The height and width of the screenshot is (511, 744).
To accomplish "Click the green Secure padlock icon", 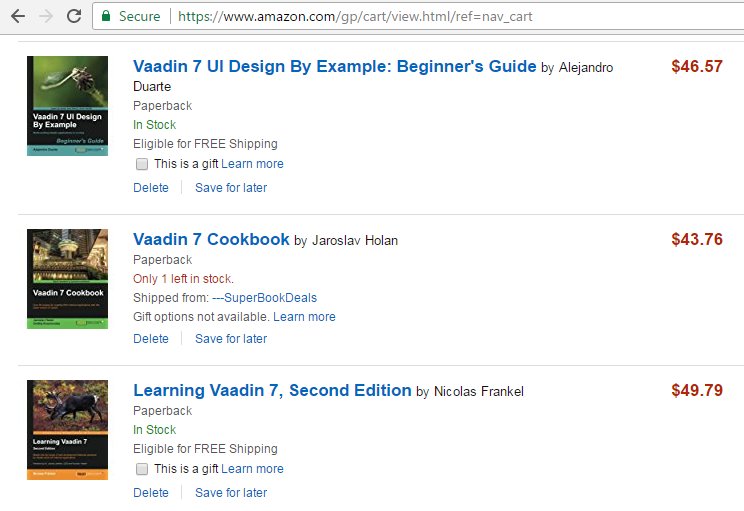I will 105,16.
